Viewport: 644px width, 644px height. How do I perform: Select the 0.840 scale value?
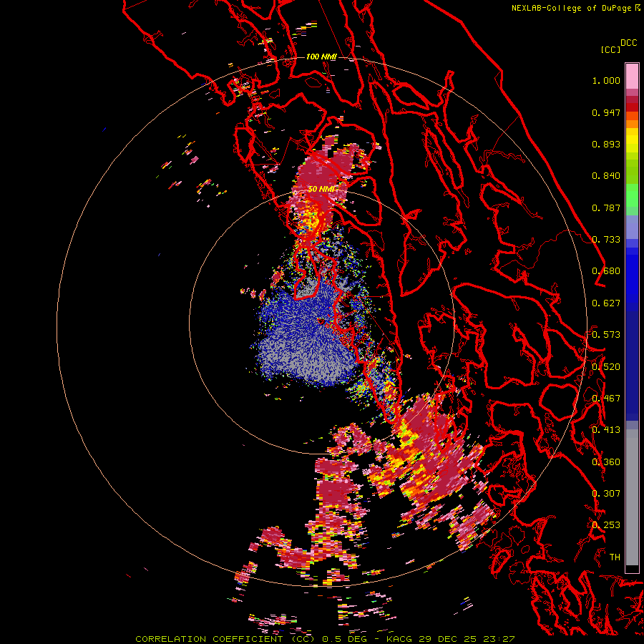606,176
